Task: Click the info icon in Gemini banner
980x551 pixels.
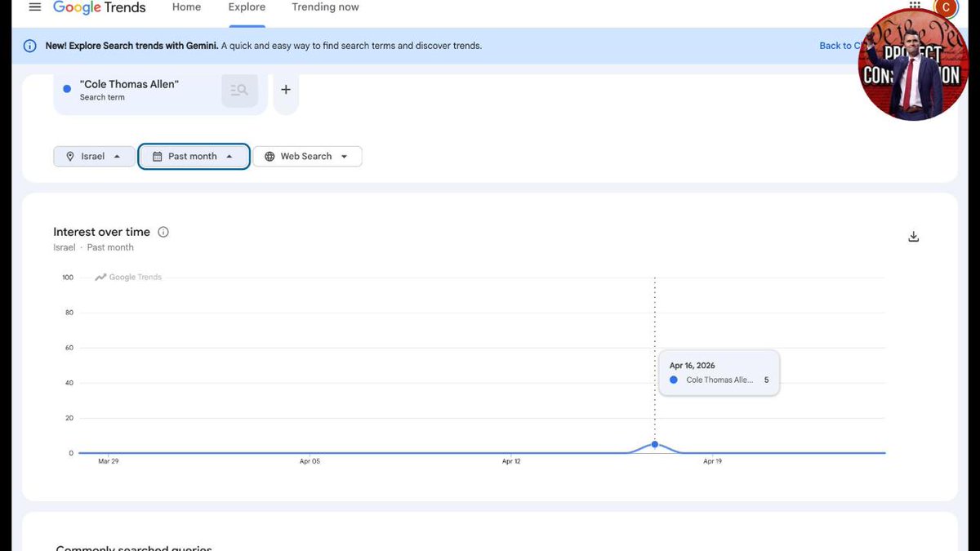Action: tap(29, 46)
